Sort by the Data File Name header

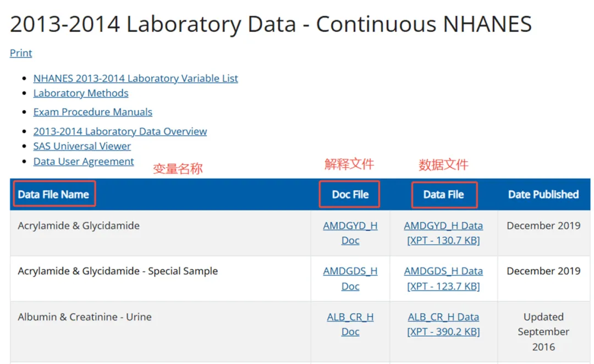pos(53,194)
